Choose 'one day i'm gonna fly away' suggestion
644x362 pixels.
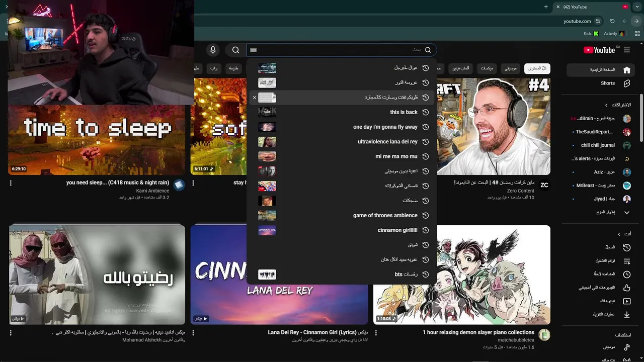coord(341,127)
